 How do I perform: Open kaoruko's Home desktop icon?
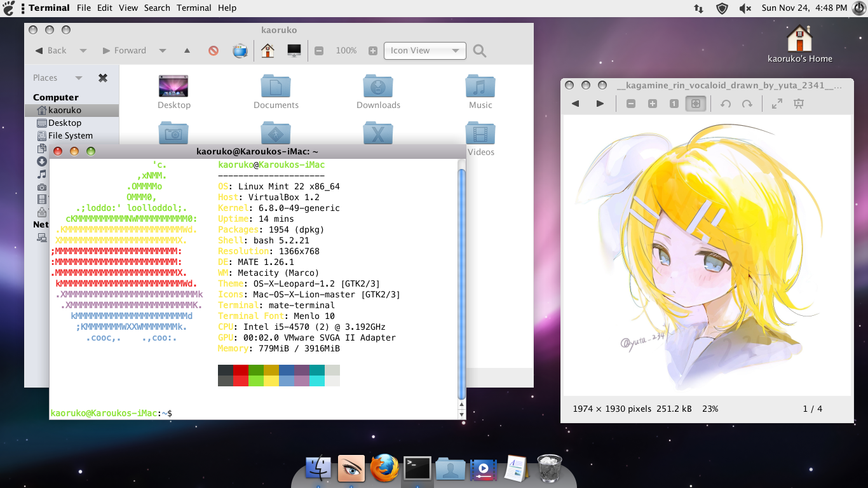(799, 44)
